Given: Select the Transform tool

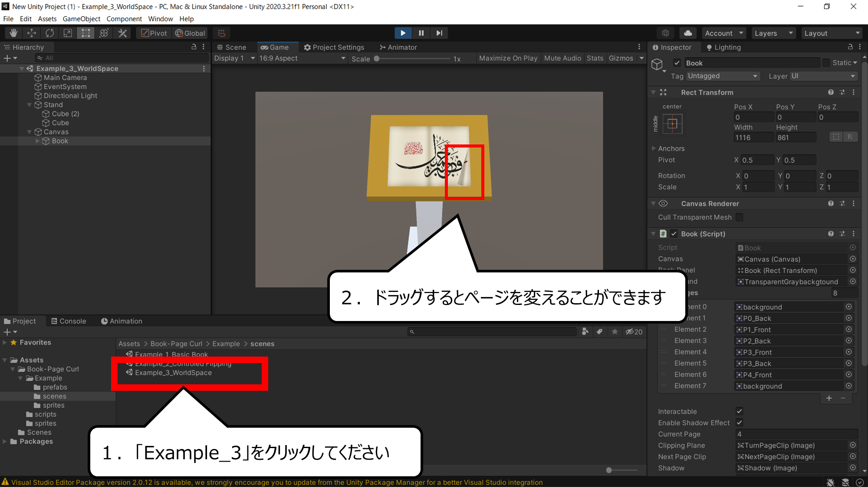Looking at the screenshot, I should click(x=104, y=33).
